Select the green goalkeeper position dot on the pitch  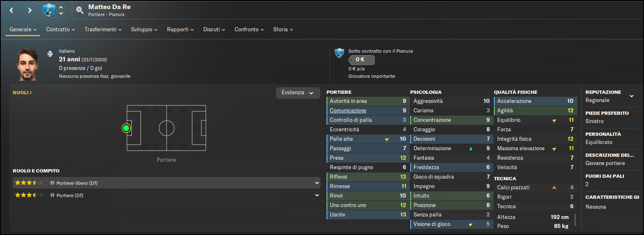coord(126,128)
